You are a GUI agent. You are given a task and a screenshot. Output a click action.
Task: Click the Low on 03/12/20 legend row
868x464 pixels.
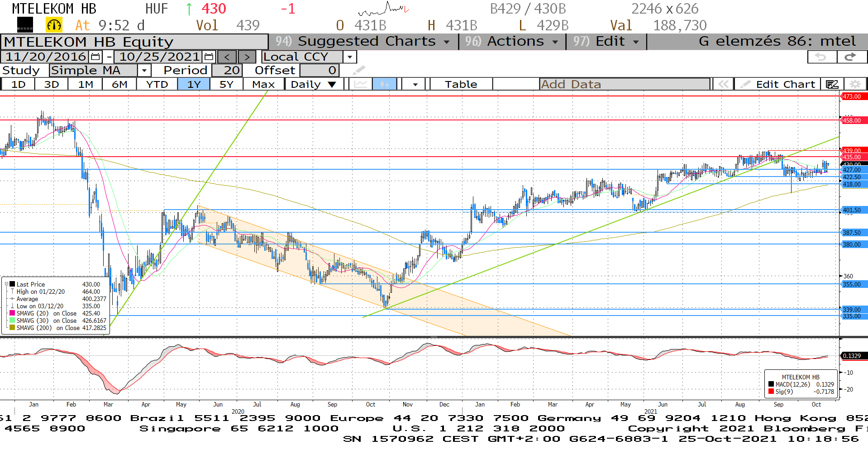[58, 306]
